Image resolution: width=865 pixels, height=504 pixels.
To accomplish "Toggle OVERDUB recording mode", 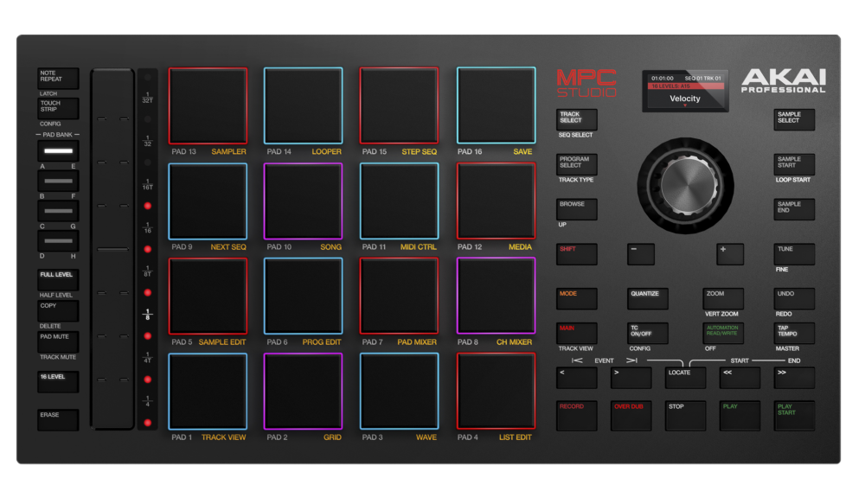I will coord(631,415).
